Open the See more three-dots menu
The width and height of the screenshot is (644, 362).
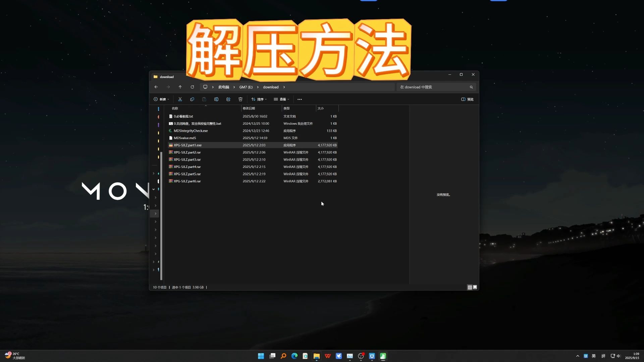pyautogui.click(x=300, y=99)
